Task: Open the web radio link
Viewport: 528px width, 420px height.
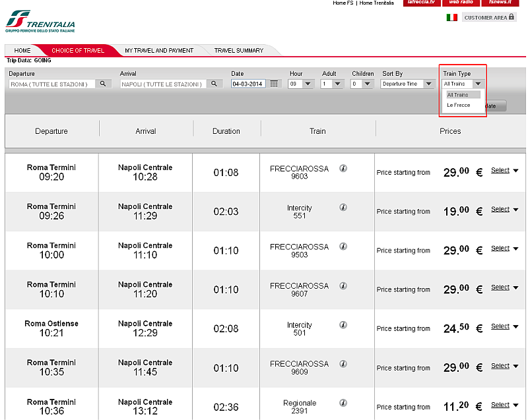Action: click(x=461, y=3)
